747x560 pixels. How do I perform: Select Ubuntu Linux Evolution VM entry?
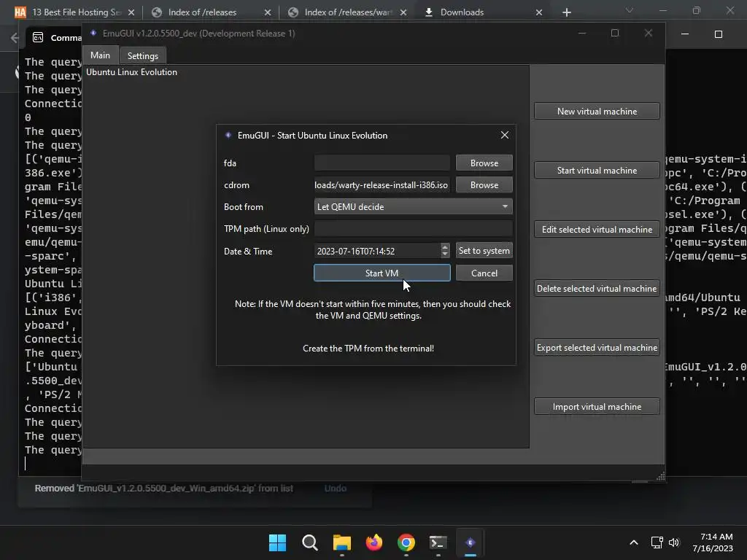click(x=131, y=72)
